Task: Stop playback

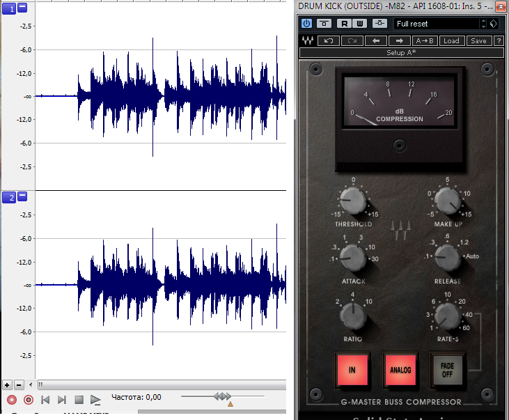Action: [79, 400]
